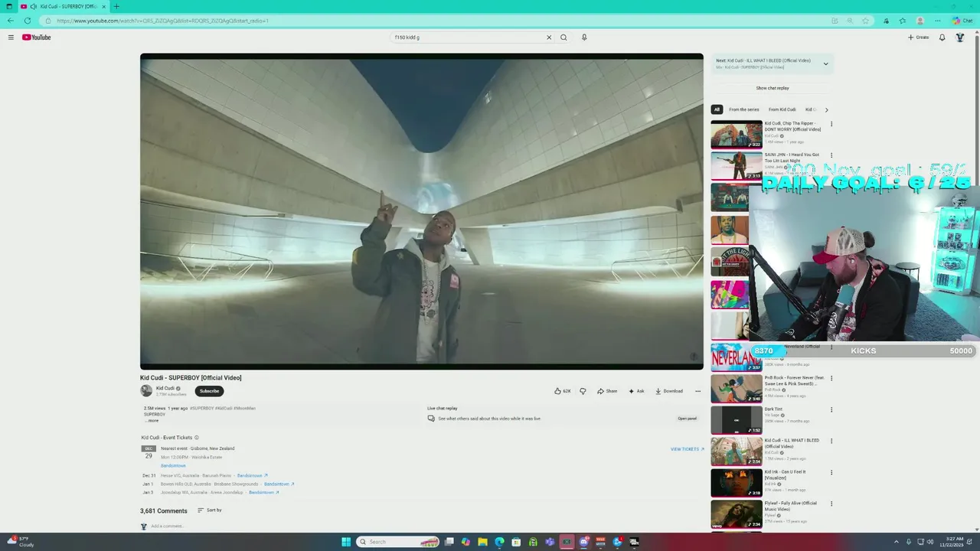
Task: Open options menu for DONT WORRY video
Action: tap(831, 124)
